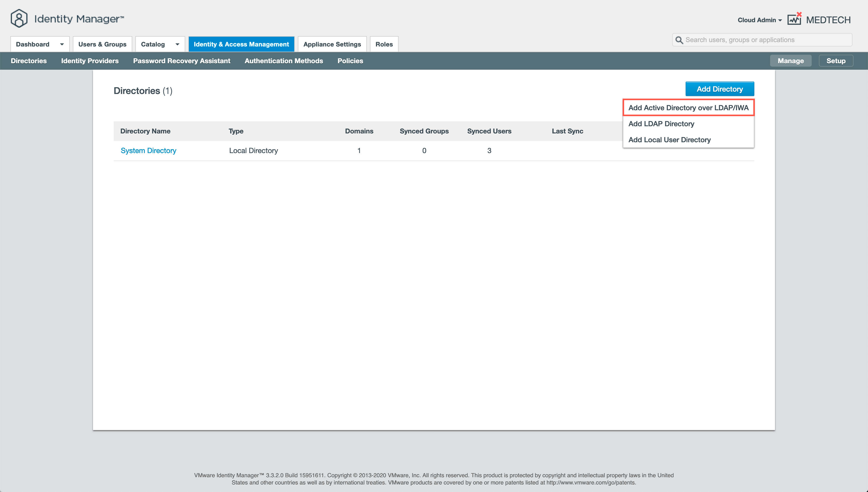Expand the Catalog tab dropdown arrow
Screen dimensions: 868x492
(x=177, y=44)
